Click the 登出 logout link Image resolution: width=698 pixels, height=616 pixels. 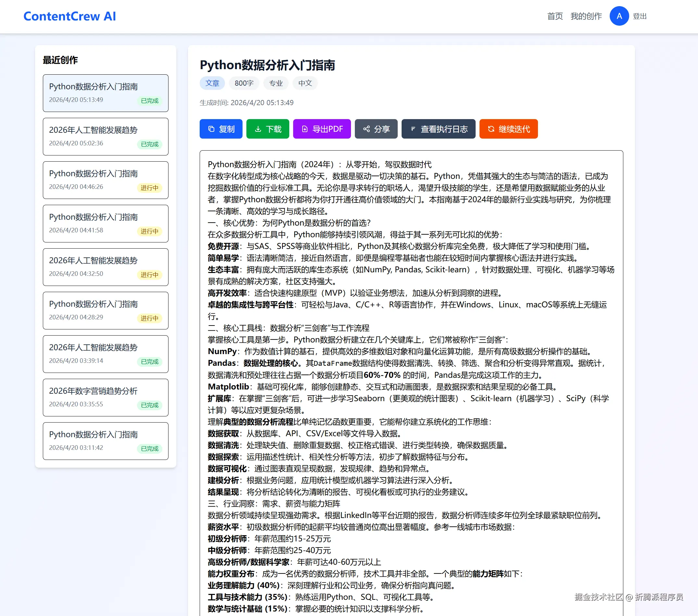(x=639, y=16)
